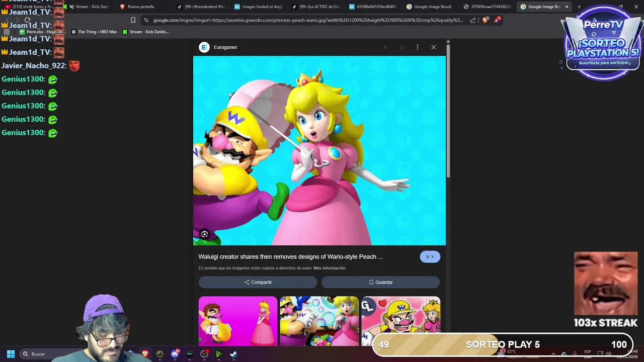The width and height of the screenshot is (644, 362).
Task: Open the three-dot options menu of image preview
Action: click(417, 47)
